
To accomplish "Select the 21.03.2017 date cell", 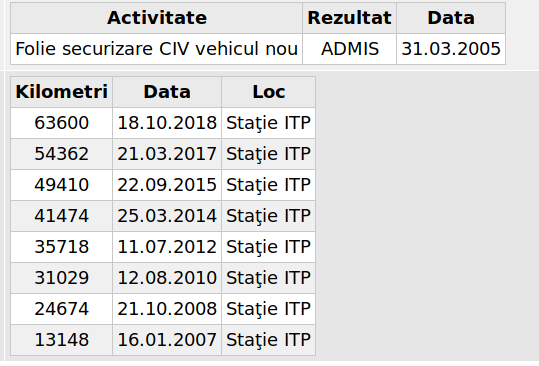I will [x=167, y=154].
